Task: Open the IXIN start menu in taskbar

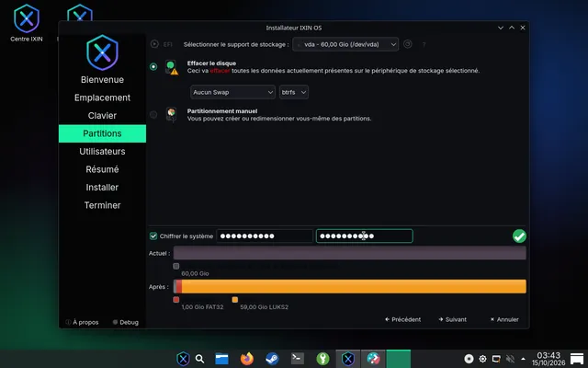Action: coord(183,359)
